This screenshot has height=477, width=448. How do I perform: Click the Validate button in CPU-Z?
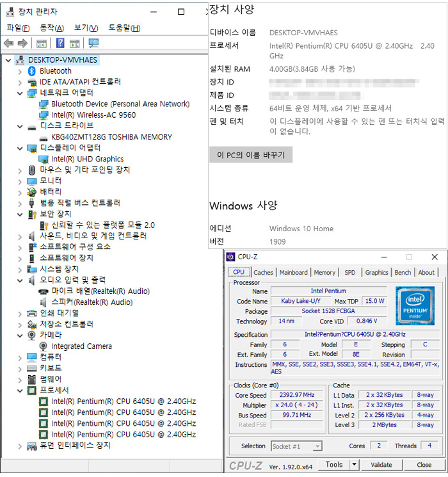[x=381, y=465]
